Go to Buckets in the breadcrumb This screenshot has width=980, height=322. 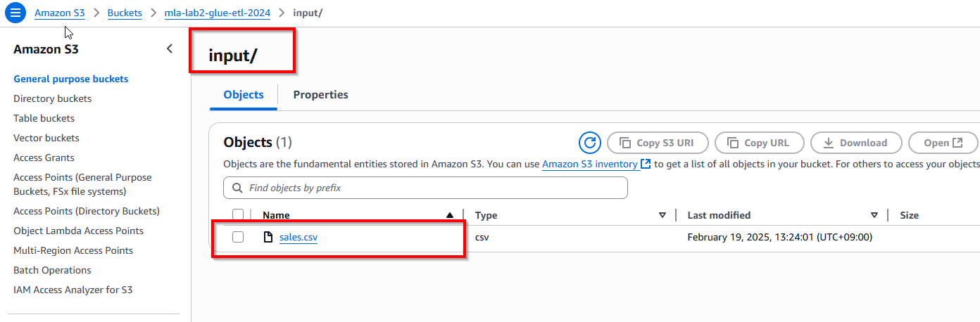coord(125,13)
